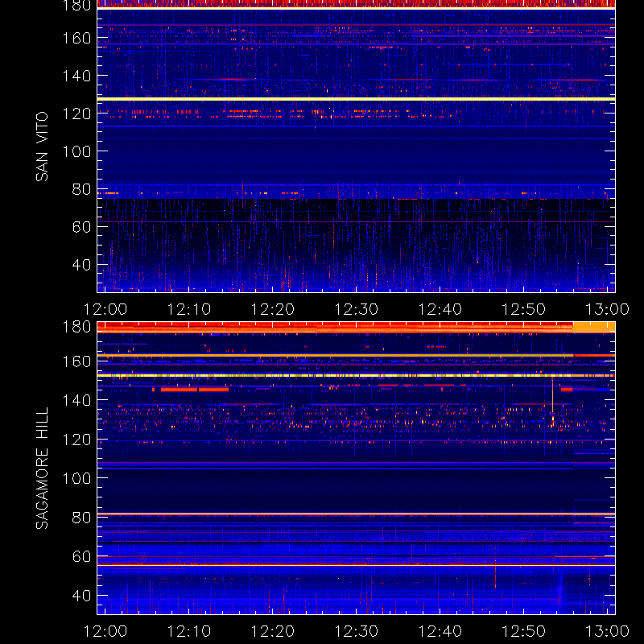This screenshot has width=644, height=644.
Task: Pick the 140 tick label on Sagamore Hill plot
Action: (x=76, y=400)
